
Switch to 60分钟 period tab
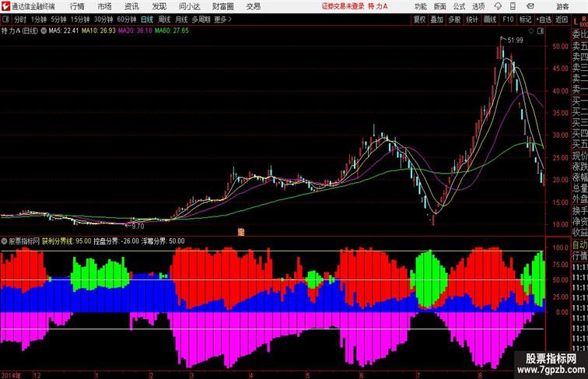(127, 19)
